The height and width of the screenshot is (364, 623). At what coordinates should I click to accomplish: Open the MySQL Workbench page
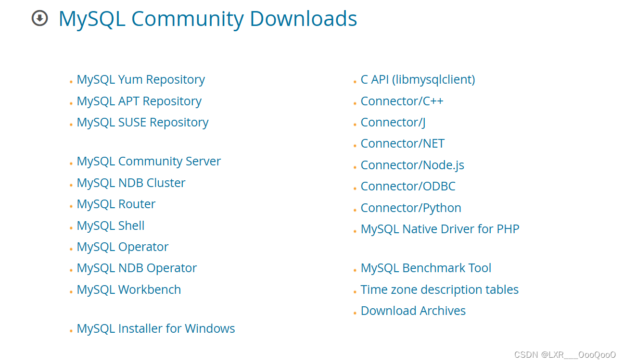(x=128, y=289)
